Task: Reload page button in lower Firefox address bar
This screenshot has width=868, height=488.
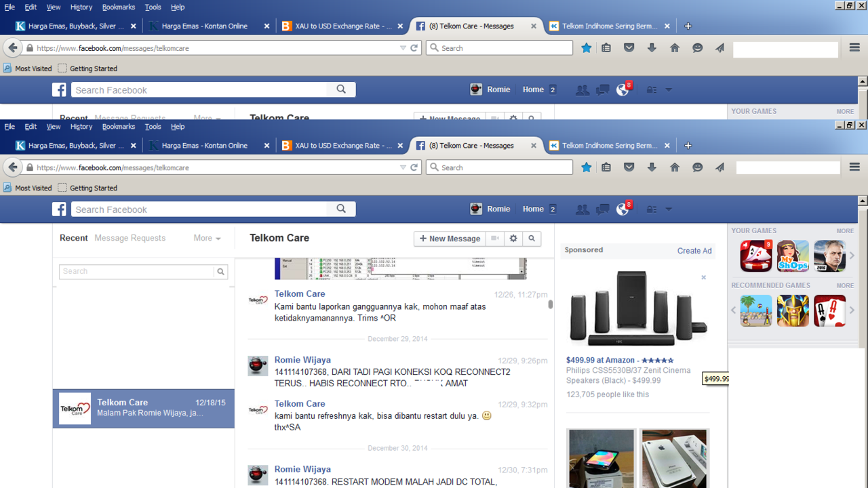Action: pyautogui.click(x=414, y=167)
